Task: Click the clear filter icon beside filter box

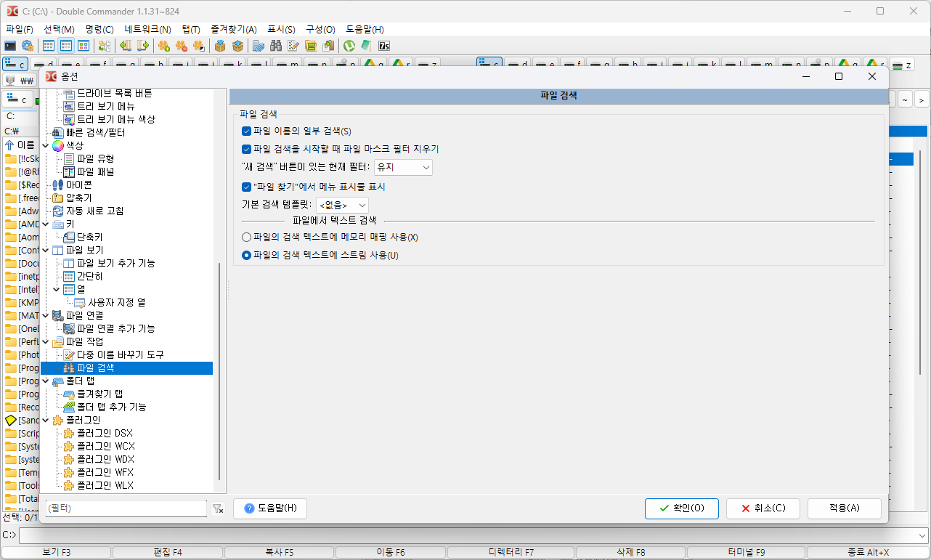Action: (218, 509)
